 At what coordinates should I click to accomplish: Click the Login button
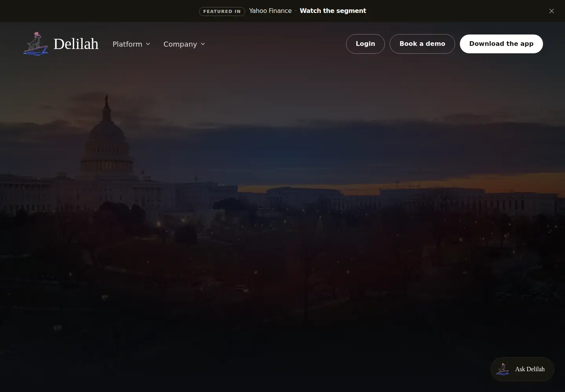(365, 44)
